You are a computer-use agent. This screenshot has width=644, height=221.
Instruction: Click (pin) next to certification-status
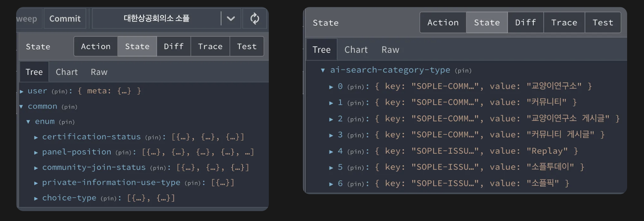pos(153,137)
